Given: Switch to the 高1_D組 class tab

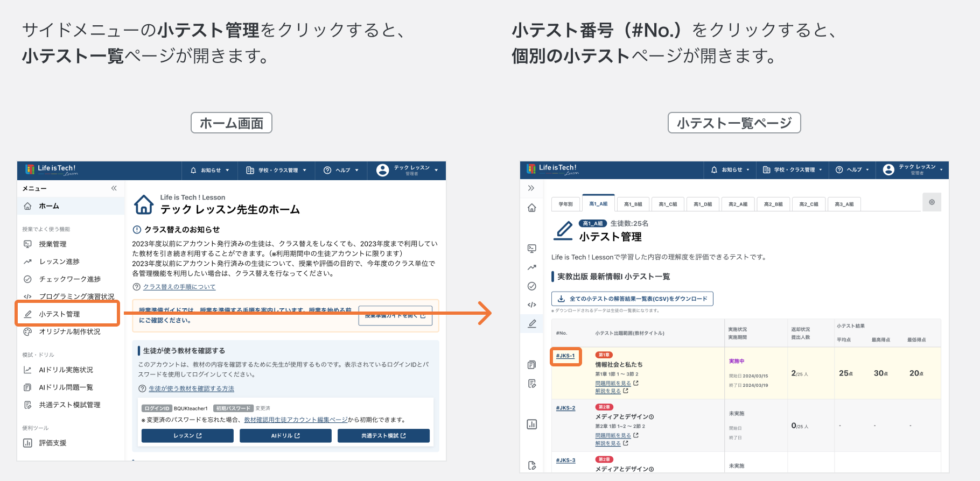Looking at the screenshot, I should pyautogui.click(x=703, y=204).
